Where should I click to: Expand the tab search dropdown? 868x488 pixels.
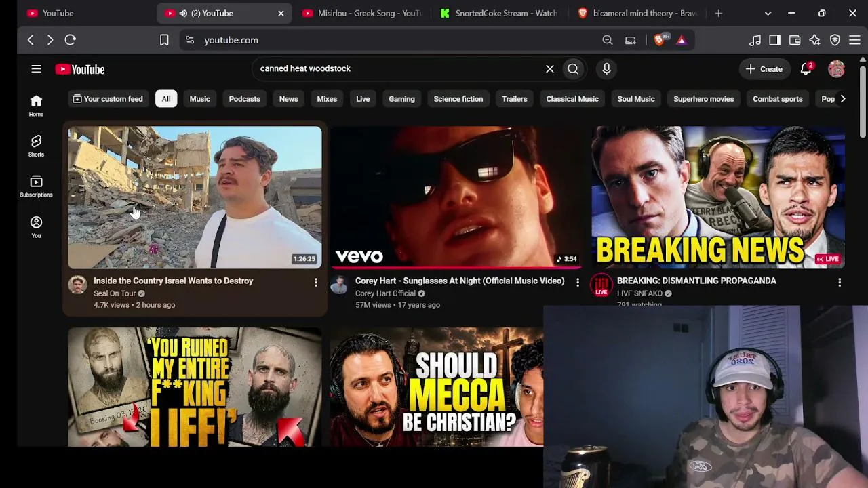(x=768, y=13)
